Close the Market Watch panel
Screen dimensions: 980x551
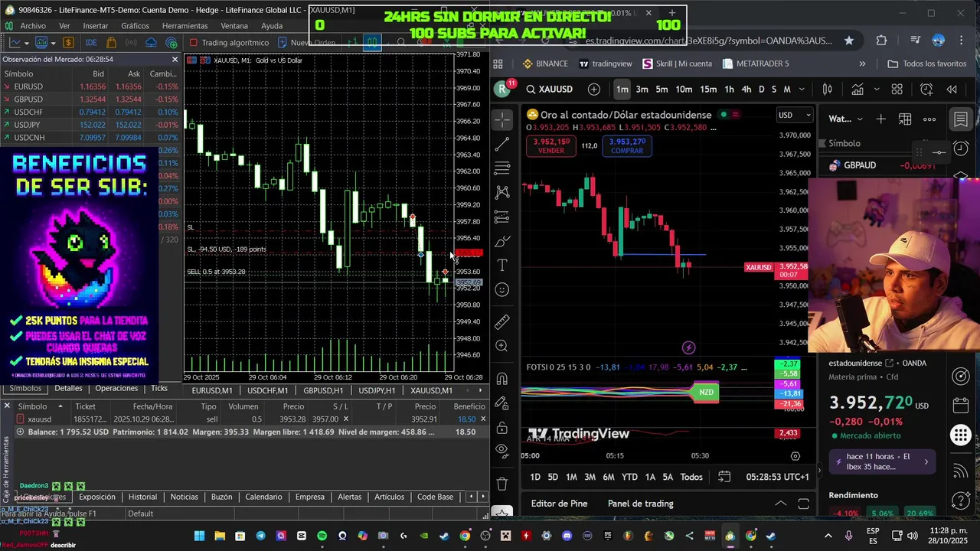click(175, 60)
